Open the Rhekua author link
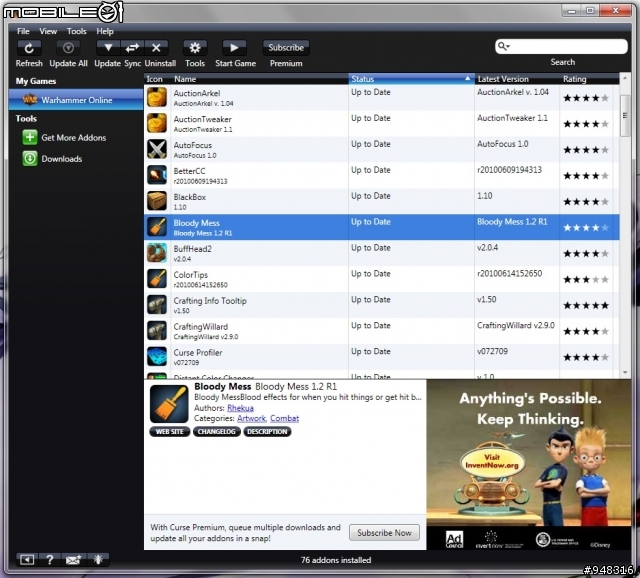Screen dimensions: 640x578 (x=240, y=408)
